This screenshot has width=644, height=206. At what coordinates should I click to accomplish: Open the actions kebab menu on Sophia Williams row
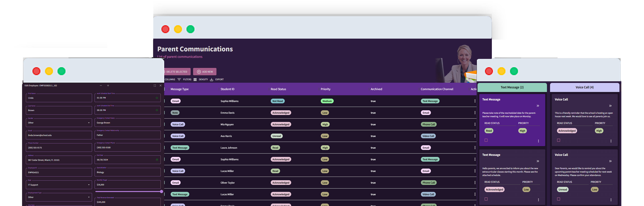[x=475, y=101]
